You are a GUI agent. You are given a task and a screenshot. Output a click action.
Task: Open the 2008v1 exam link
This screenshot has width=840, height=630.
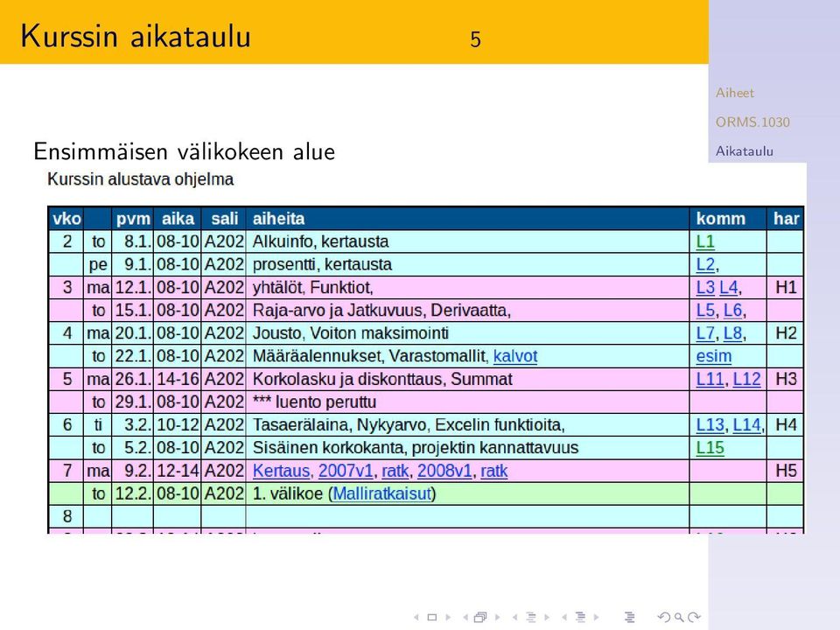point(444,471)
